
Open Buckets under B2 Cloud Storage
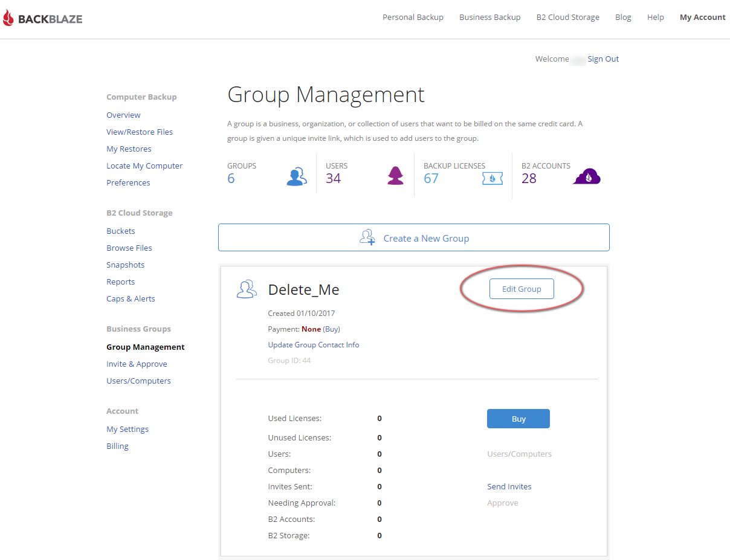[121, 231]
